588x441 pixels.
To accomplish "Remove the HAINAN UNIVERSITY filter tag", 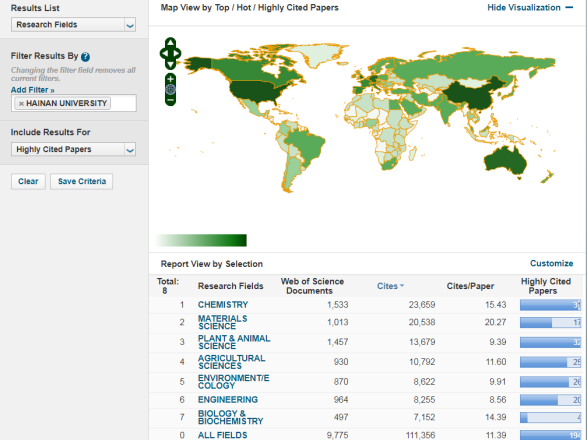I will click(21, 104).
